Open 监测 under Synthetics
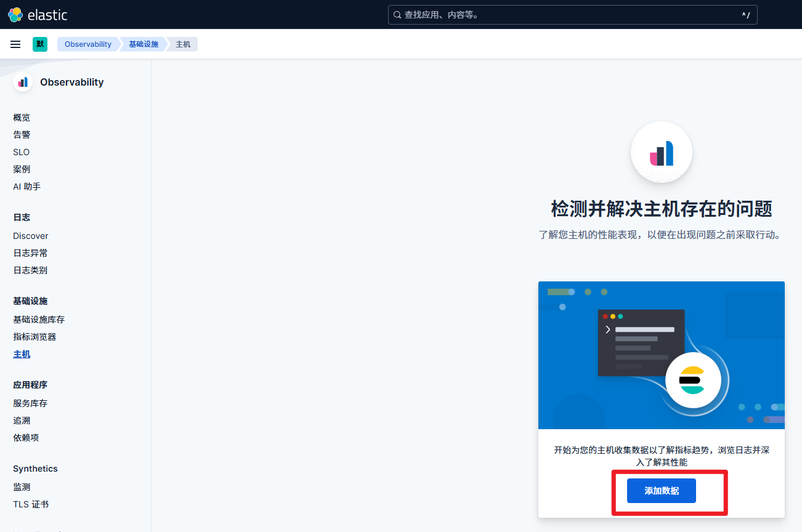802x532 pixels. 22,487
